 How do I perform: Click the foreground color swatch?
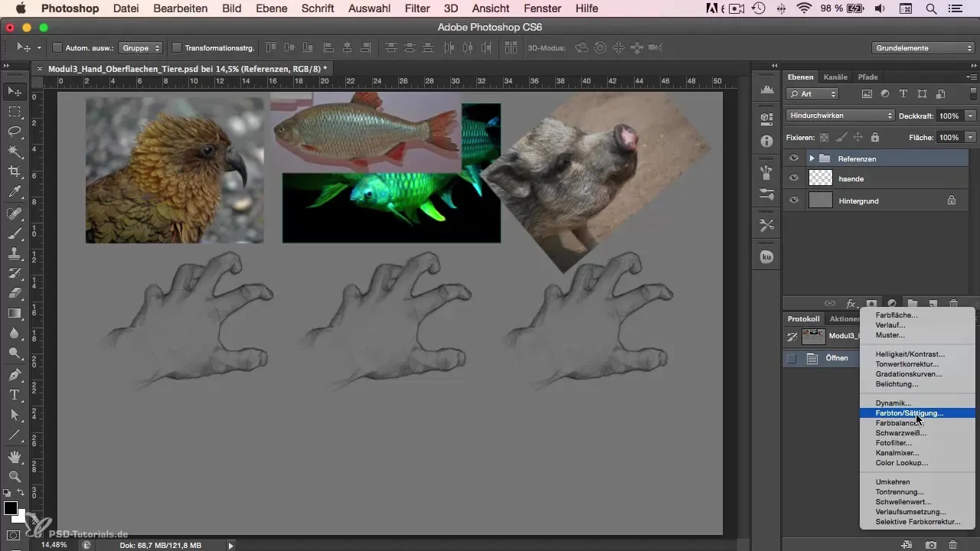click(10, 508)
